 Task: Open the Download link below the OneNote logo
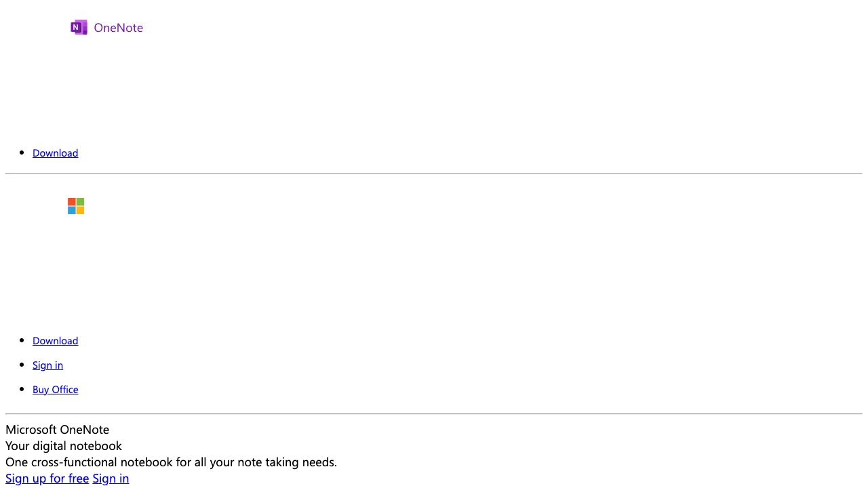coord(55,153)
